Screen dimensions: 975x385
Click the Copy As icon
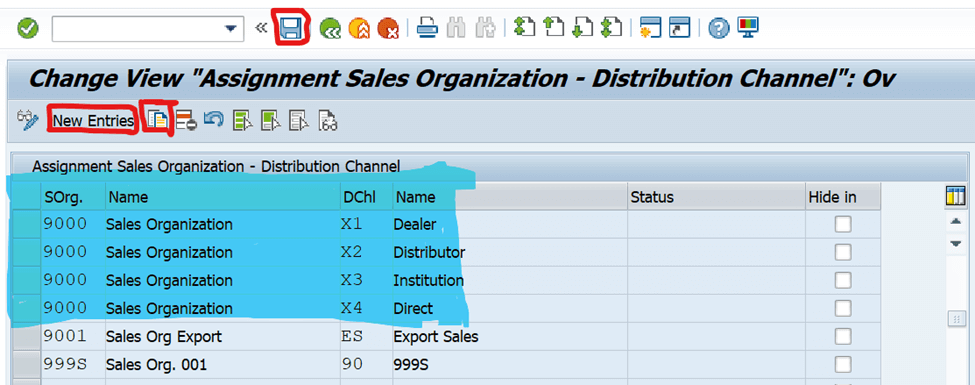click(x=159, y=119)
